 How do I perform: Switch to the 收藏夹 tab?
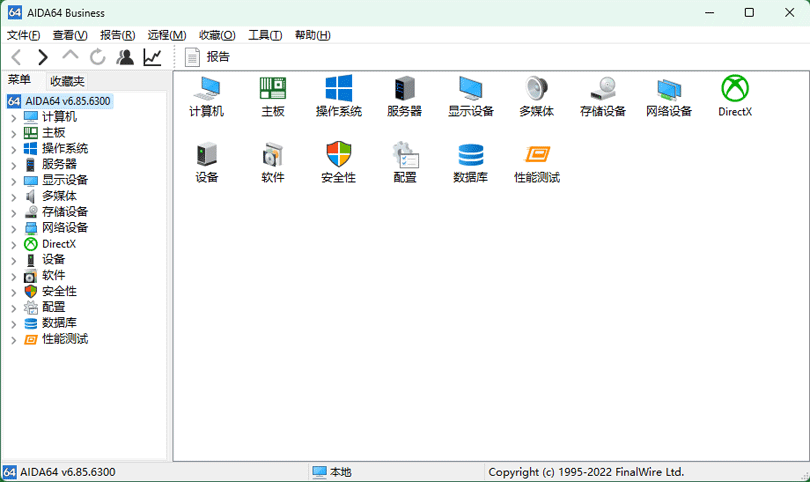point(67,81)
